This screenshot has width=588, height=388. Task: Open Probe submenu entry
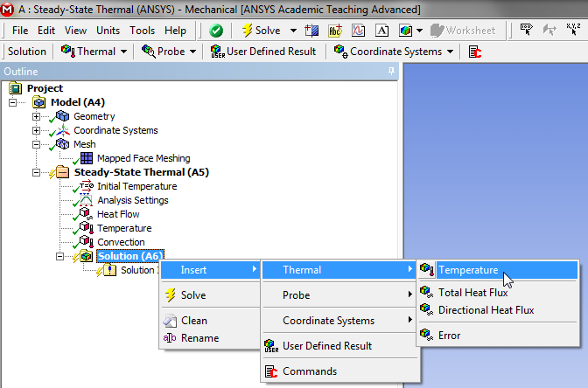click(339, 295)
